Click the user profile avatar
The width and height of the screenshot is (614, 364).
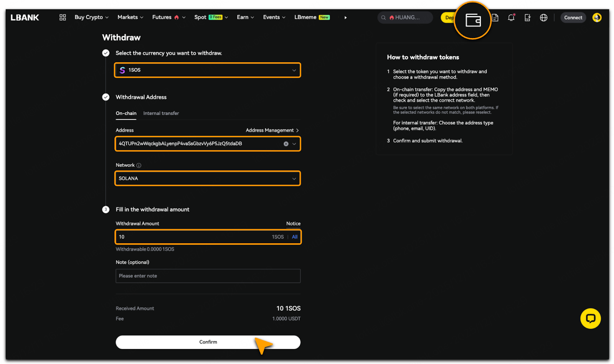click(x=597, y=18)
